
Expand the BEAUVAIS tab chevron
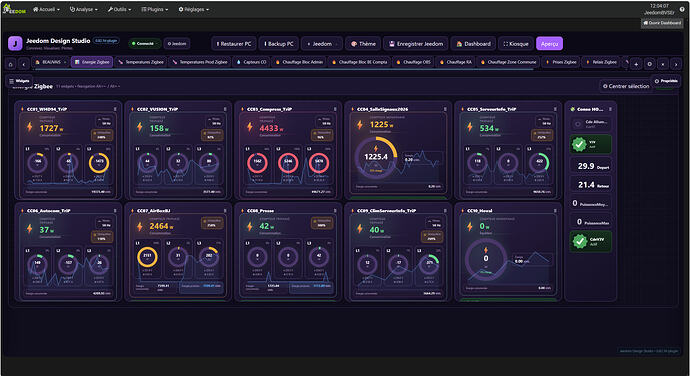tap(65, 62)
